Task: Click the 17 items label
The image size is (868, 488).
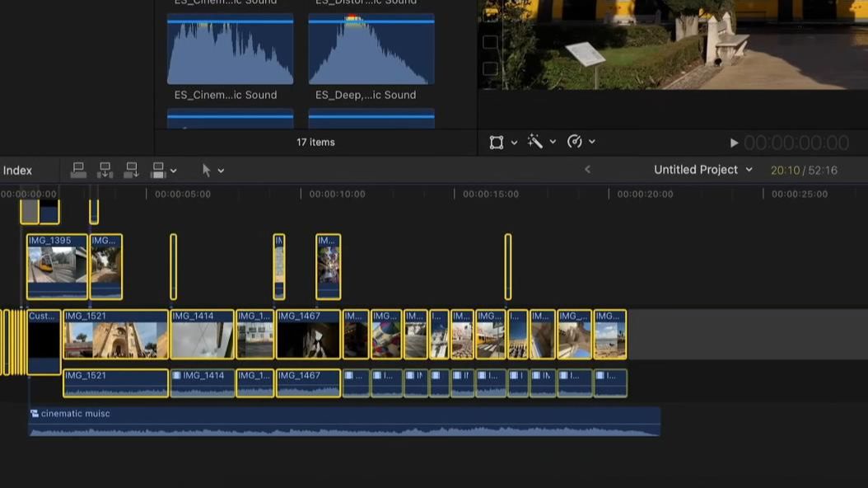Action: (315, 143)
